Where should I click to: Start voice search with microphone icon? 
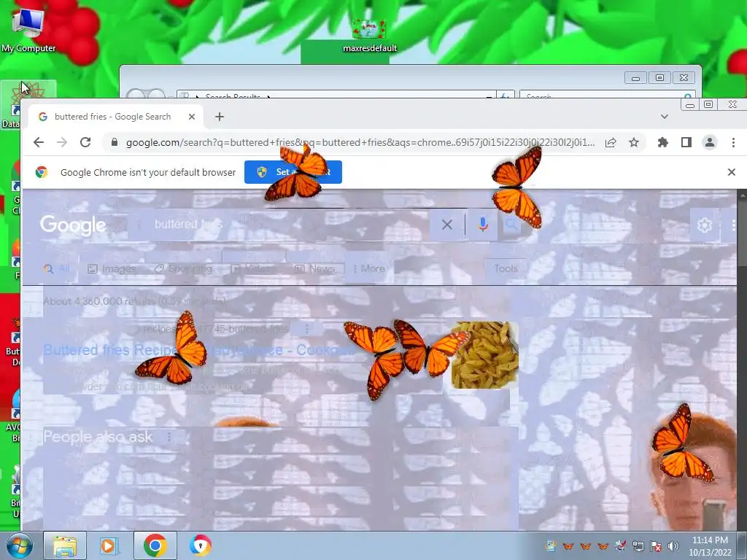coord(483,225)
